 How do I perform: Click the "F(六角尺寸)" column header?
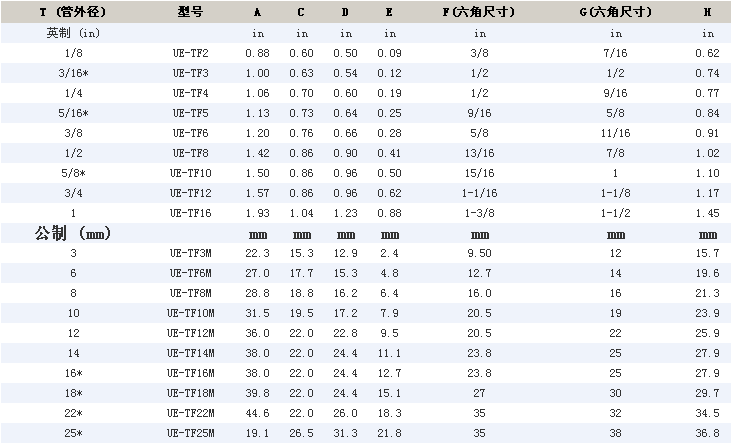coord(480,12)
